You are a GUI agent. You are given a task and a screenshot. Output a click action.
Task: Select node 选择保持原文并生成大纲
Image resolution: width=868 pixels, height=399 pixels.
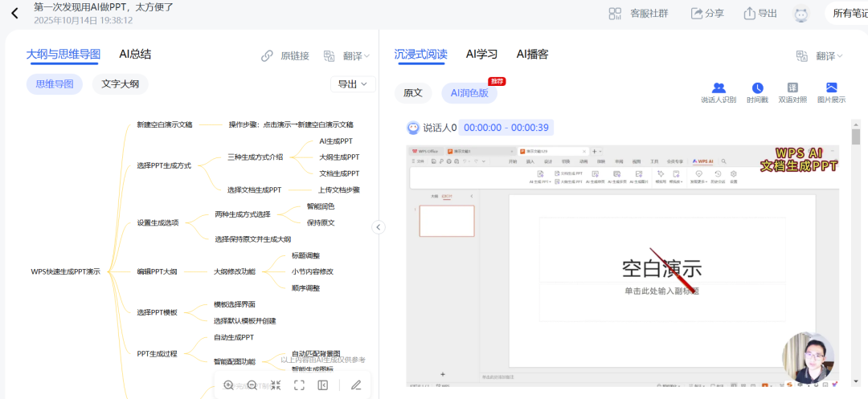click(253, 239)
